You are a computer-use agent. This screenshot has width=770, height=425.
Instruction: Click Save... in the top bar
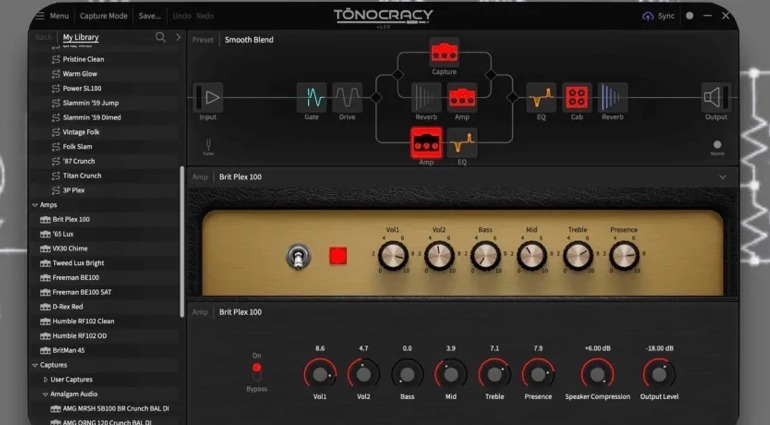[x=149, y=16]
